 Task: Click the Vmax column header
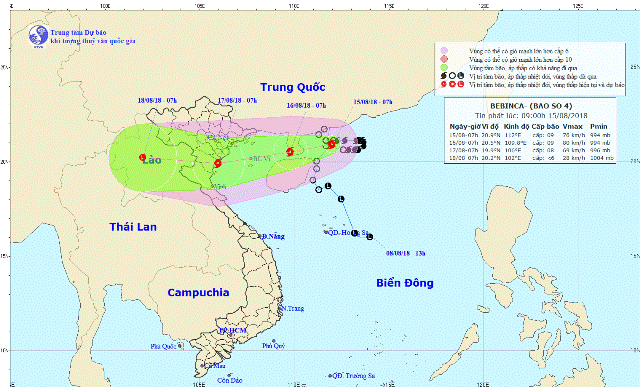tap(572, 127)
